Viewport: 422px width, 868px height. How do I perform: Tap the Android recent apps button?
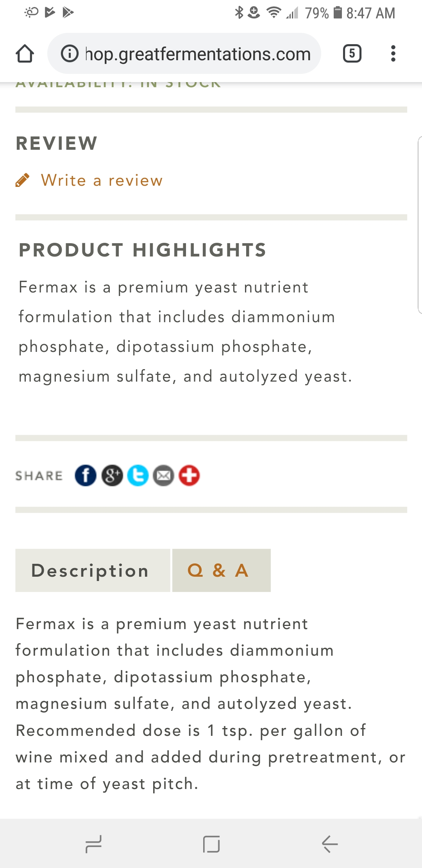coord(93,844)
